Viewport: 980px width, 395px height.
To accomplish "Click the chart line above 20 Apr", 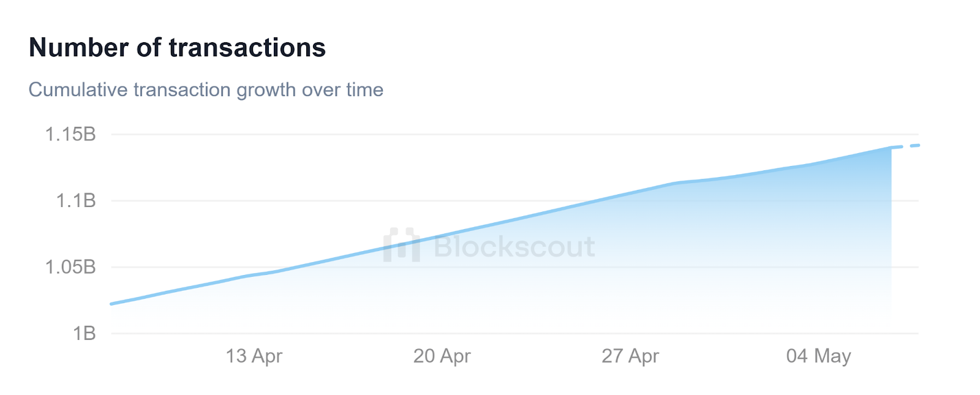I will pyautogui.click(x=442, y=235).
